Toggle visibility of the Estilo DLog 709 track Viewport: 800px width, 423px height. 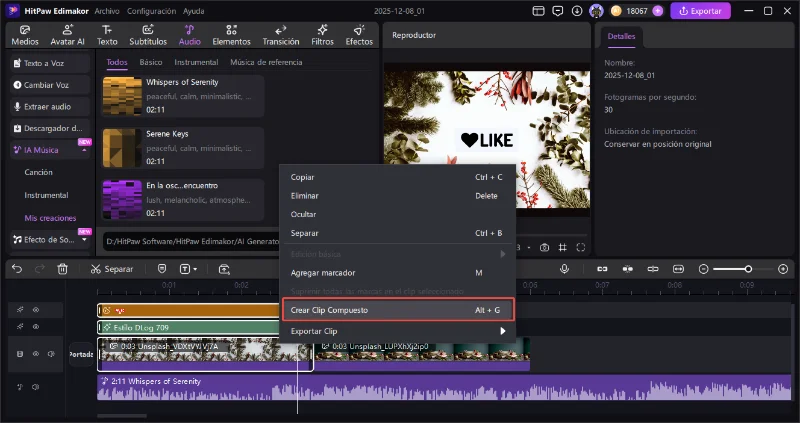(x=36, y=327)
